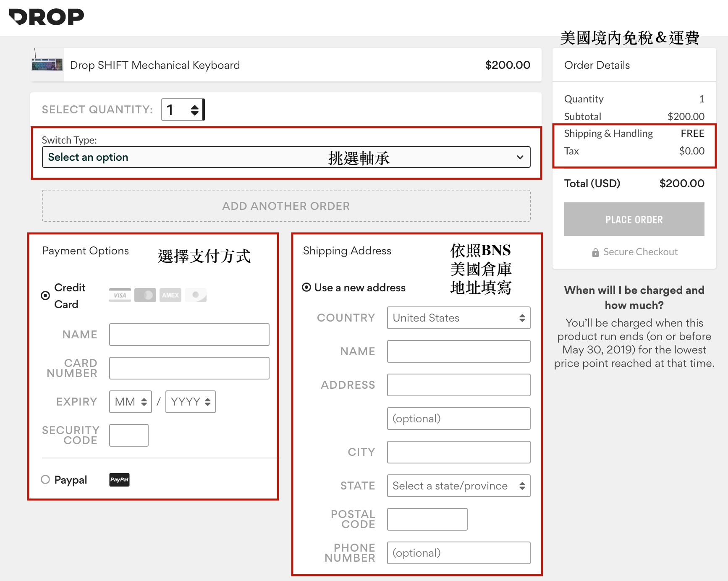Click the Visa card icon
728x581 pixels.
coord(120,295)
